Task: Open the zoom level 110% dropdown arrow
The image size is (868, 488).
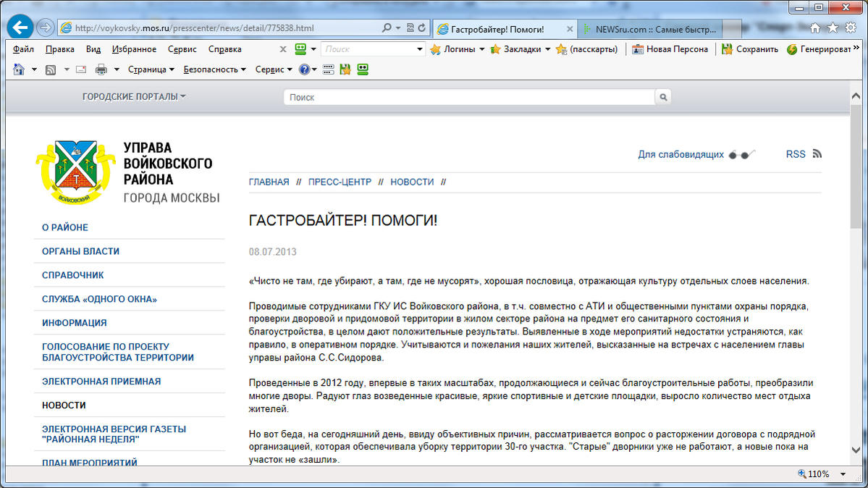Action: tap(843, 474)
